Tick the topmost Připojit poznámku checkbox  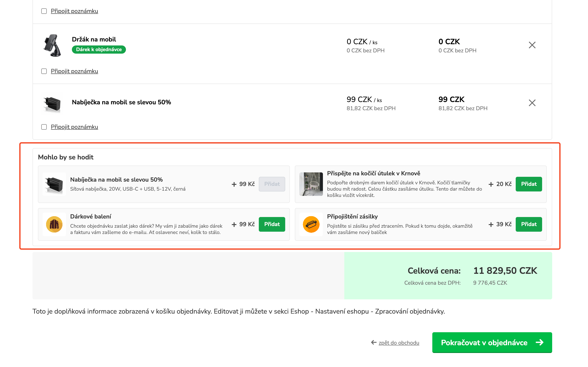click(44, 11)
